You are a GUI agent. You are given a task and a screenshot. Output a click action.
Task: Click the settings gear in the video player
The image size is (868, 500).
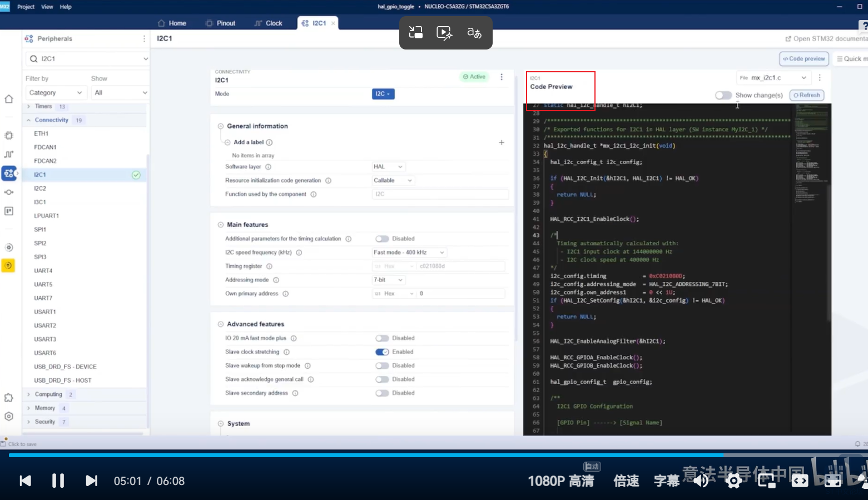pyautogui.click(x=734, y=481)
